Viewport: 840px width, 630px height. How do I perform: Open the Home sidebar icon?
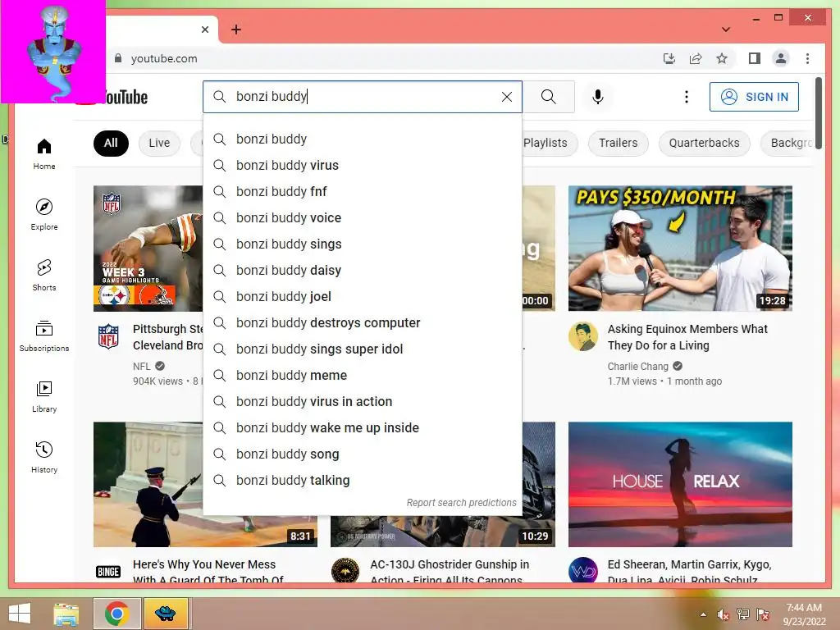44,153
